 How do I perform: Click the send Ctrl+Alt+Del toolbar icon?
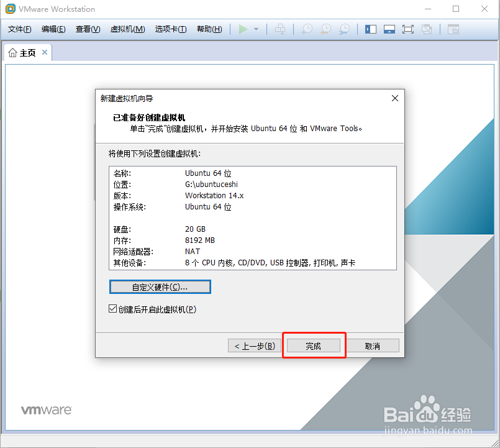(280, 29)
